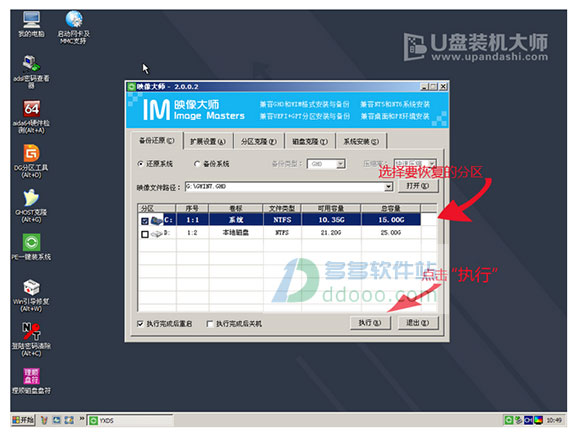
Task: Click the Image Masters title bar app icon
Action: pos(132,87)
